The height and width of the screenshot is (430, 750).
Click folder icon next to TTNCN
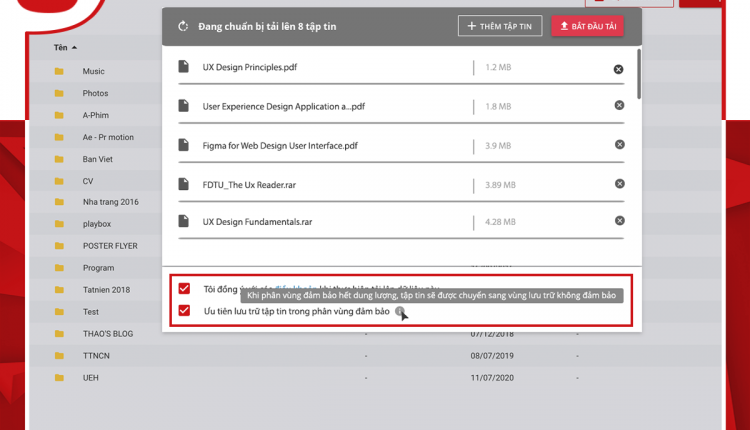coord(59,356)
